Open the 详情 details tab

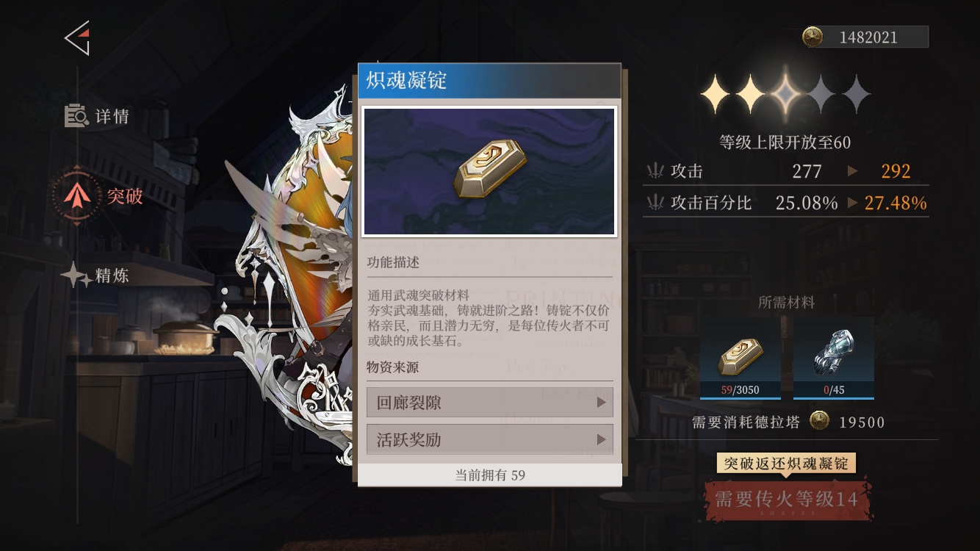tap(98, 116)
